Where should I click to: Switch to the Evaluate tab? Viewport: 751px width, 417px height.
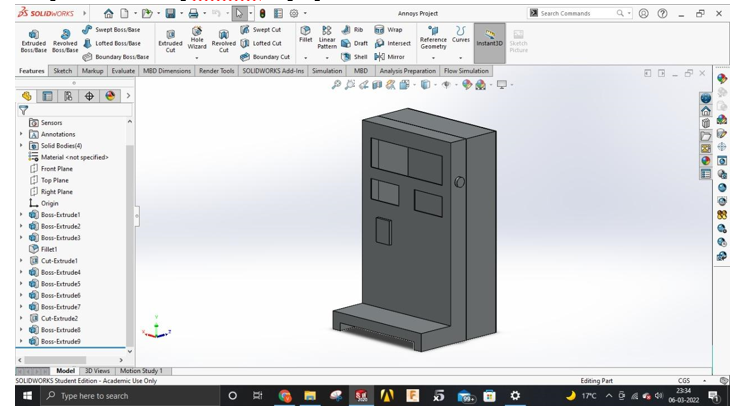pos(123,71)
